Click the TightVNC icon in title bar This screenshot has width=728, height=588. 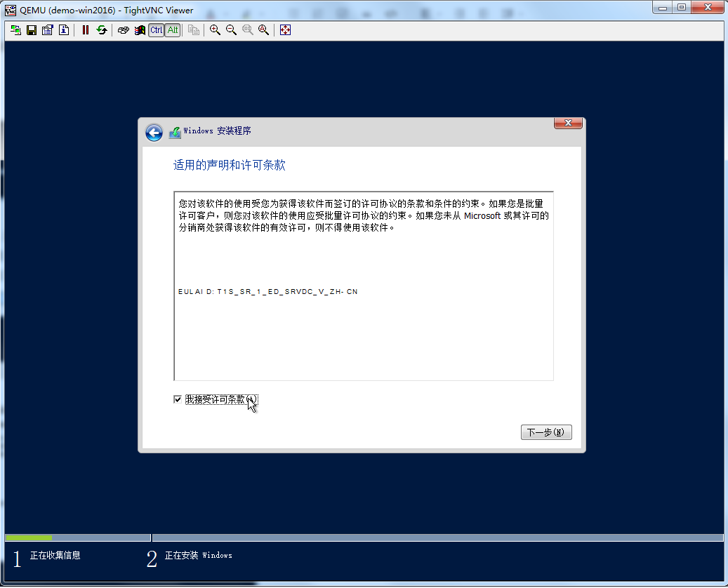pyautogui.click(x=11, y=11)
